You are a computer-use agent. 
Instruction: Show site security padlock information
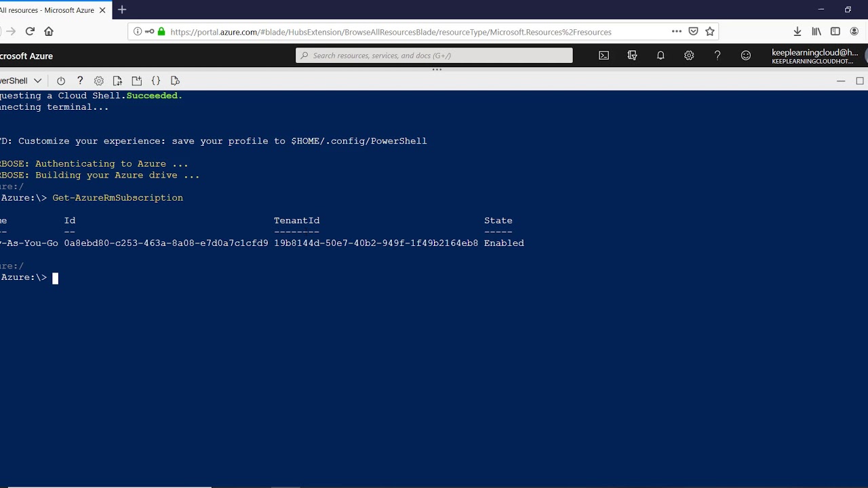point(161,31)
